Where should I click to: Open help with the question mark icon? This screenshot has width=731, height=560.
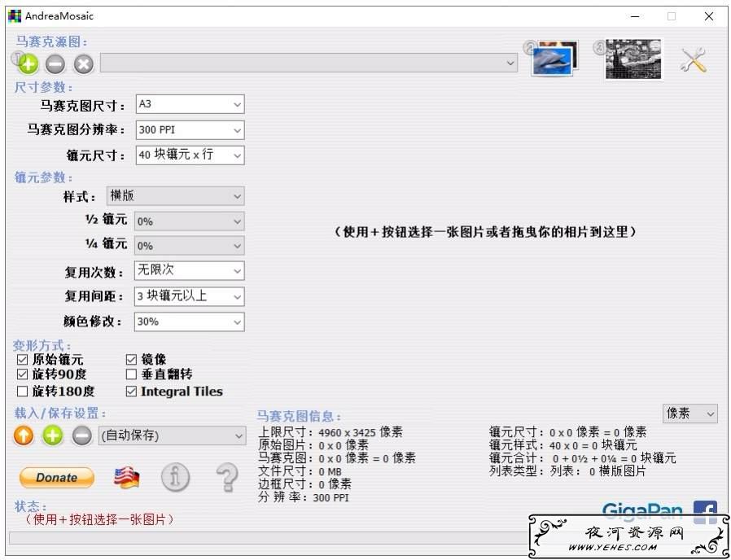(227, 477)
